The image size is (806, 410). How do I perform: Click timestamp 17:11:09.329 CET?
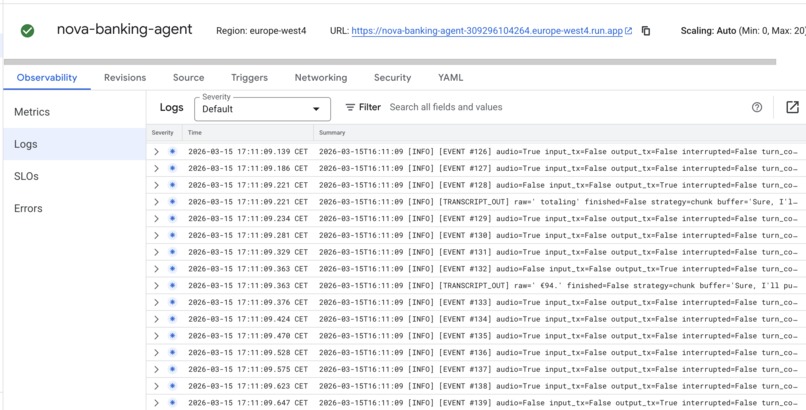[248, 252]
